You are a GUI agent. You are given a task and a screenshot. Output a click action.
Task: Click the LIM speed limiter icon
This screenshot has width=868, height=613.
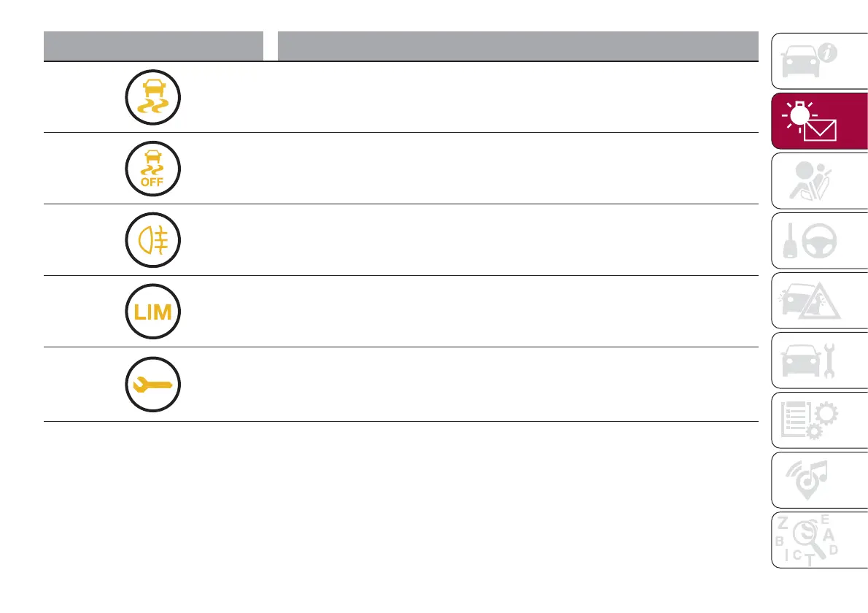[x=153, y=312]
